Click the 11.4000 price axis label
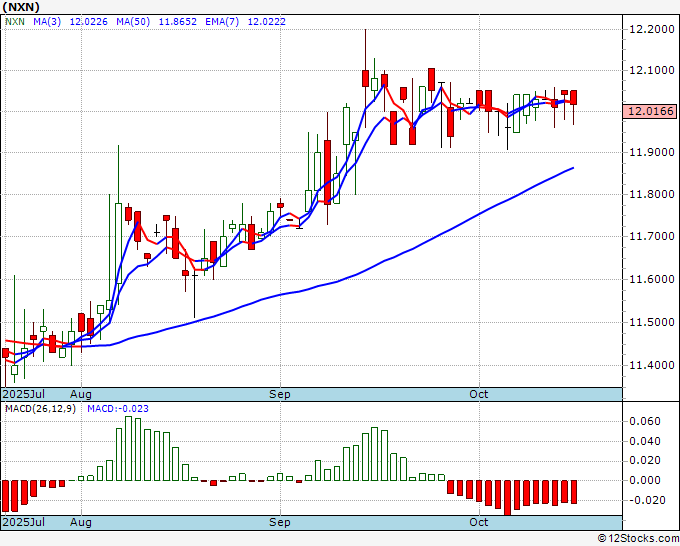Image resolution: width=680 pixels, height=546 pixels. point(651,365)
